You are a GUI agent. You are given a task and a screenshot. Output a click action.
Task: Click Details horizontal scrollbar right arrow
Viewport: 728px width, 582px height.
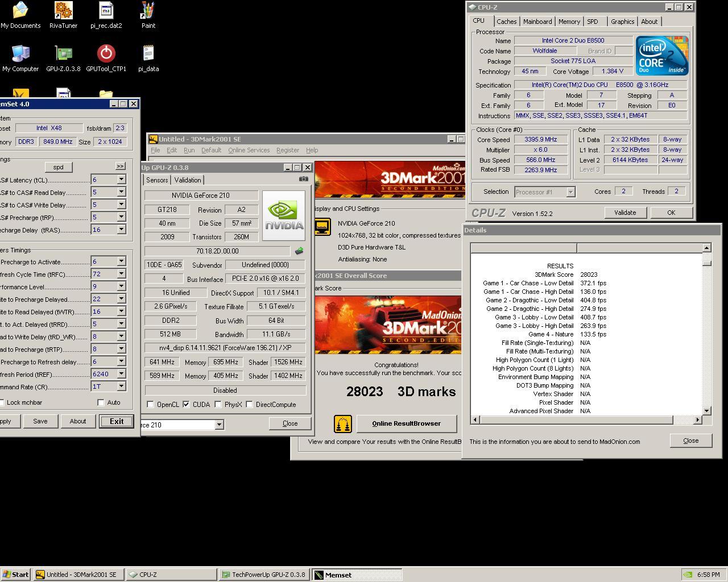point(697,419)
